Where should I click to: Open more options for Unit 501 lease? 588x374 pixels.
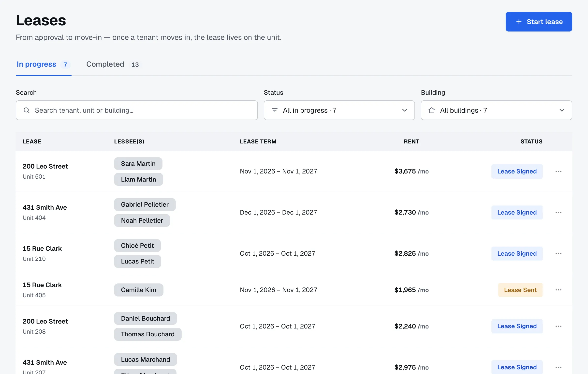[x=558, y=171]
